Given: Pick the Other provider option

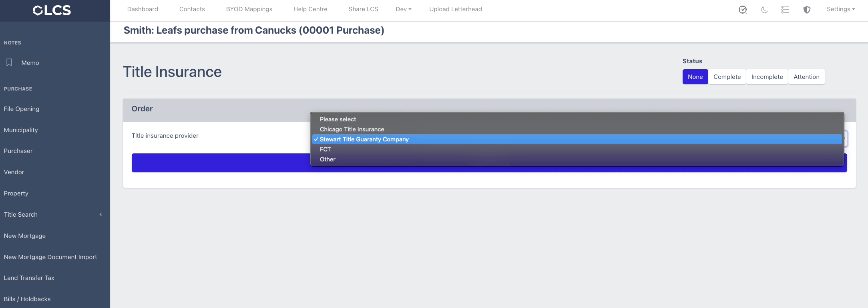Looking at the screenshot, I should pos(328,159).
